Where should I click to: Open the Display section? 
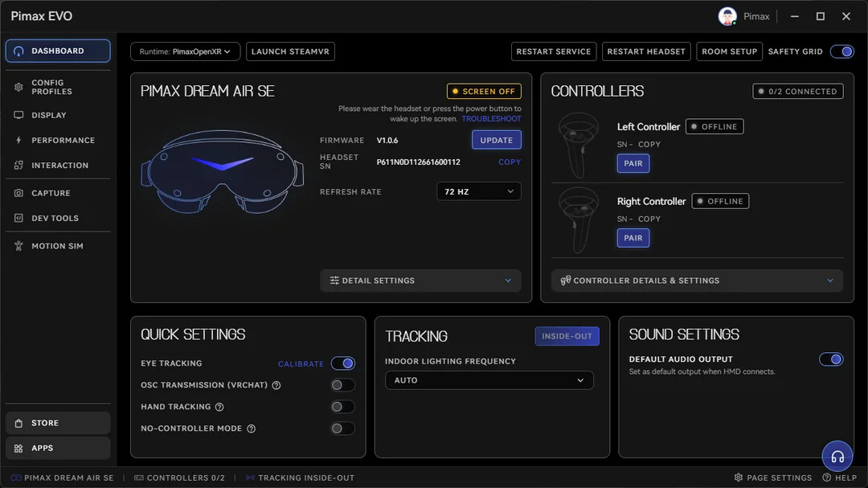[x=58, y=115]
